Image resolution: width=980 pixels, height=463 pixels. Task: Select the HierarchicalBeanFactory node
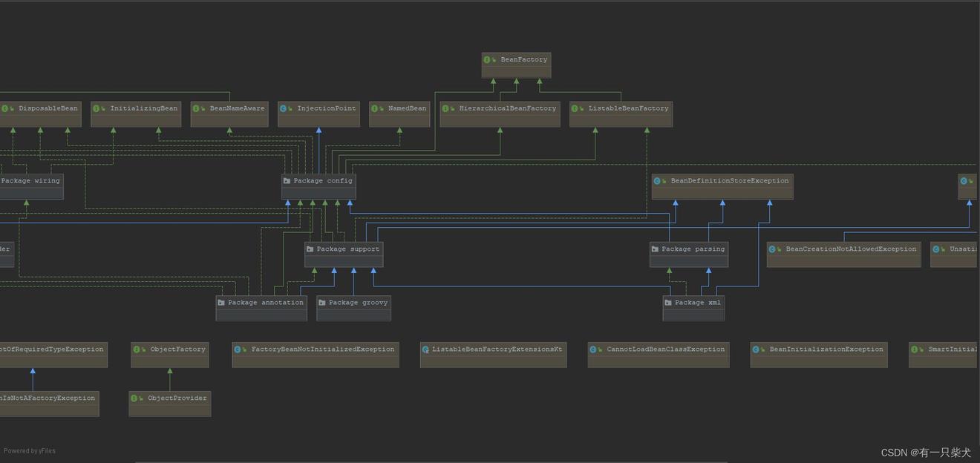pos(500,114)
